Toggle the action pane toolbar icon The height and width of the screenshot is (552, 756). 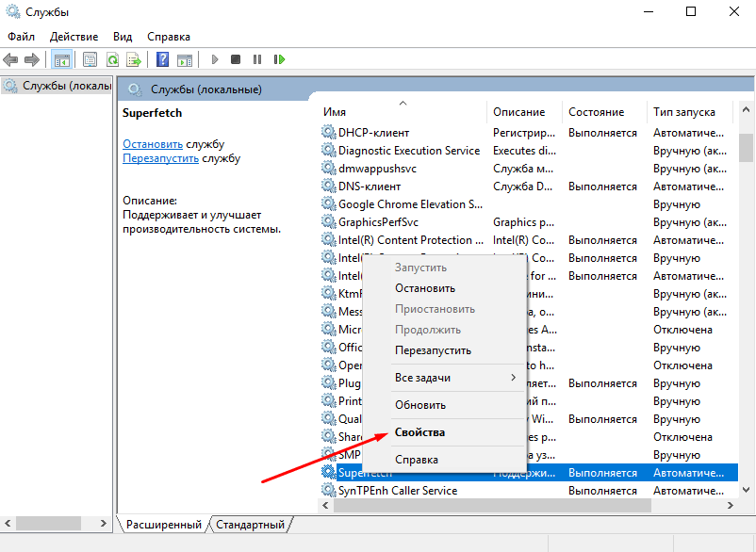[185, 59]
